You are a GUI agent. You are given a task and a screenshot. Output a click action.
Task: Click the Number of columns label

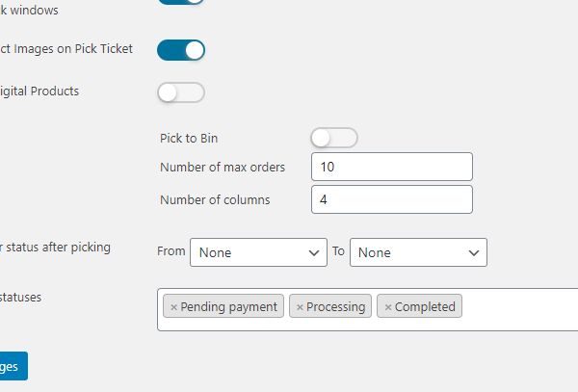point(215,199)
